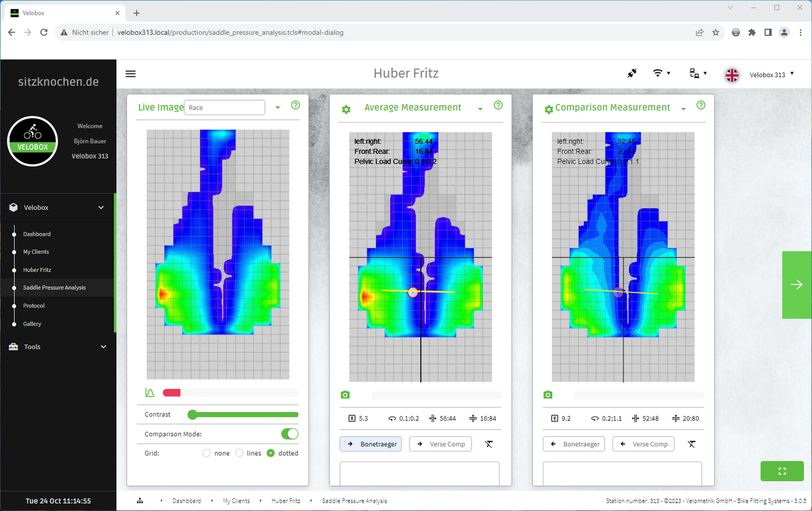The image size is (812, 511).
Task: Toggle the Comparison Mode switch off
Action: [x=289, y=434]
